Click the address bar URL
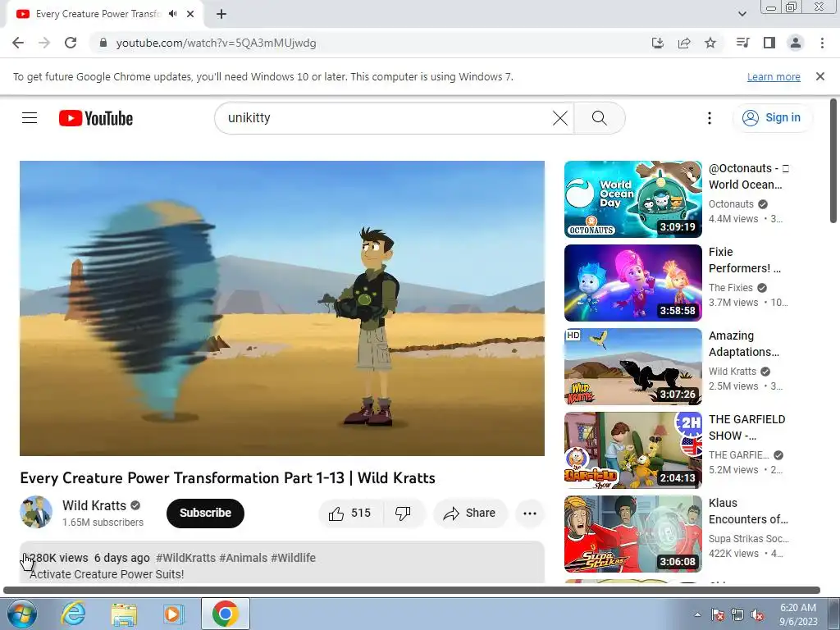The image size is (840, 630). coord(216,43)
